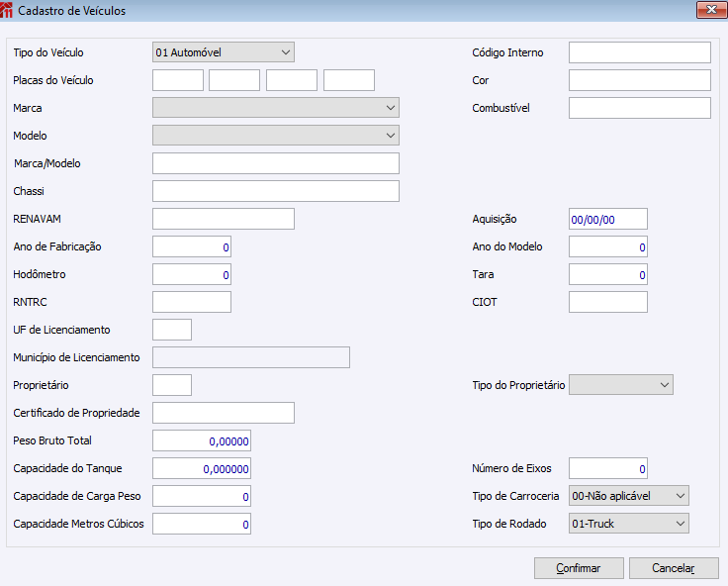Image resolution: width=728 pixels, height=586 pixels.
Task: Click the Número de Eixos field
Action: tap(608, 468)
